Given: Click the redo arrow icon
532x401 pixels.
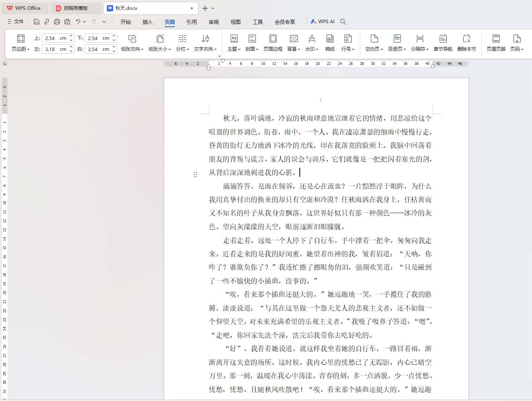Looking at the screenshot, I should point(94,22).
